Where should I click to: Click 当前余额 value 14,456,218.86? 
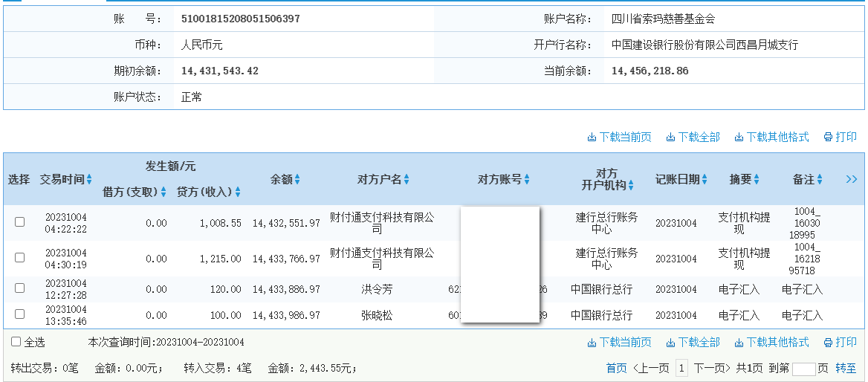[650, 71]
